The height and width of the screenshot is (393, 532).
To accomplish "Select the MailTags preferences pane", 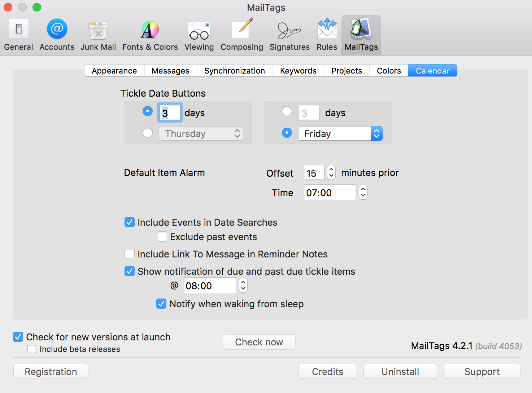I will point(361,35).
